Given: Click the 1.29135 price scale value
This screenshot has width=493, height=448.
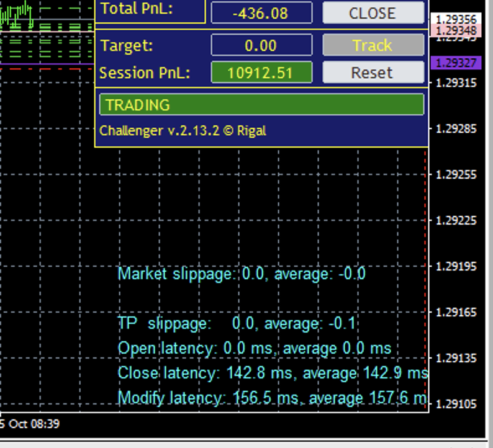Looking at the screenshot, I should pos(456,358).
